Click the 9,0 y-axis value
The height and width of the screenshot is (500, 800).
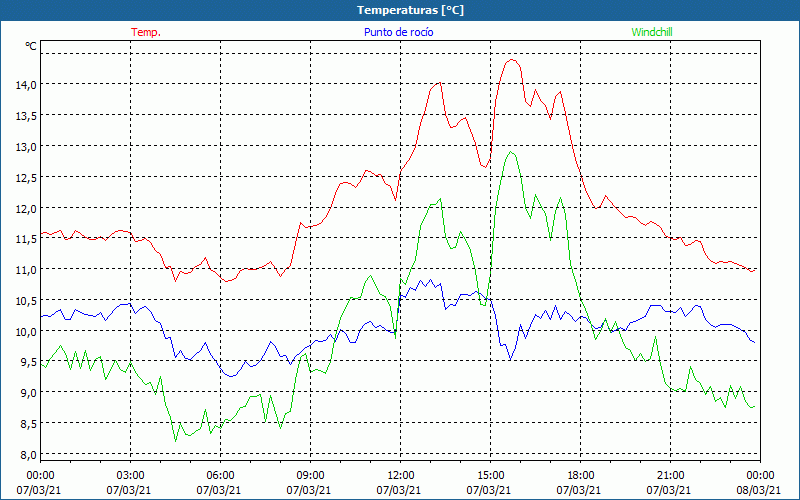pos(28,393)
